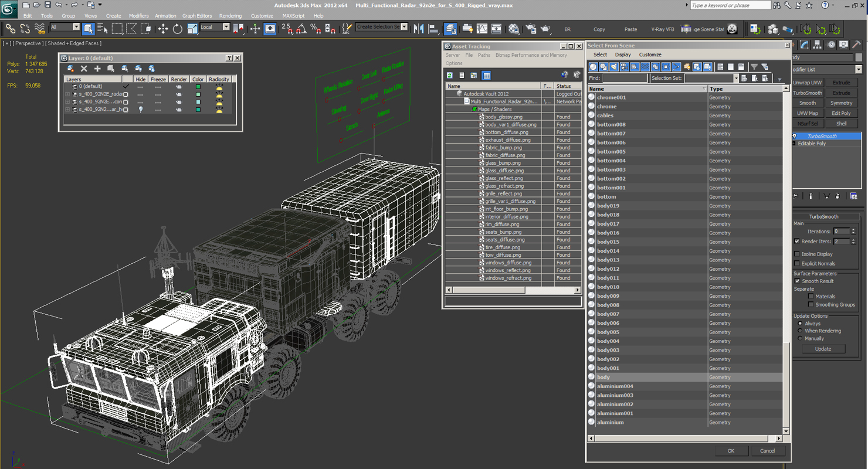The image size is (868, 469).
Task: Toggle Display Geometry filter in Select From Scene
Action: pos(593,67)
